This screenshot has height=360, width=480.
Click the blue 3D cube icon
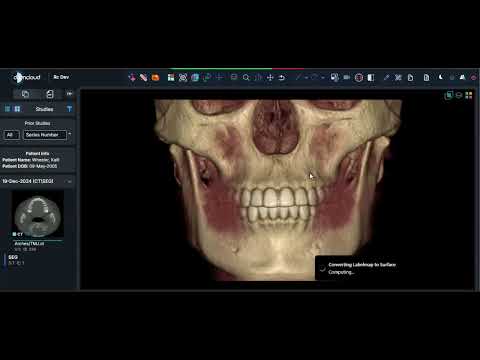point(195,77)
